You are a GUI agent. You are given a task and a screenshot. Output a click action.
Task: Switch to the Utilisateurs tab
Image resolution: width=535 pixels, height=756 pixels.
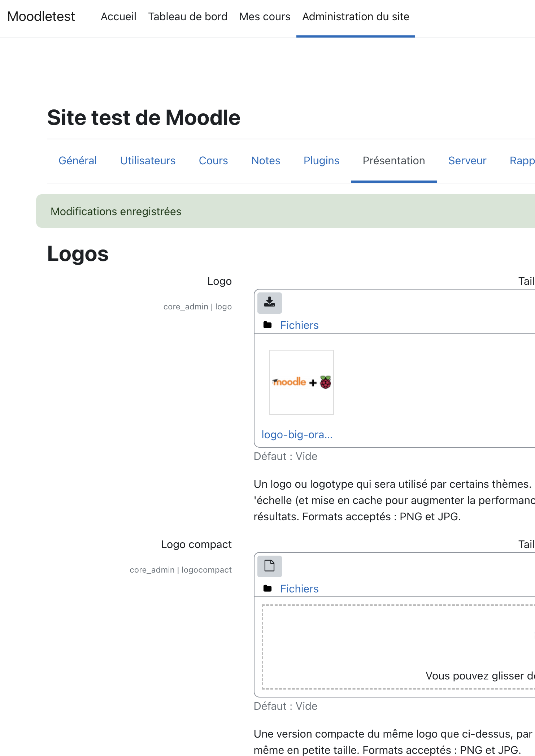(x=148, y=161)
